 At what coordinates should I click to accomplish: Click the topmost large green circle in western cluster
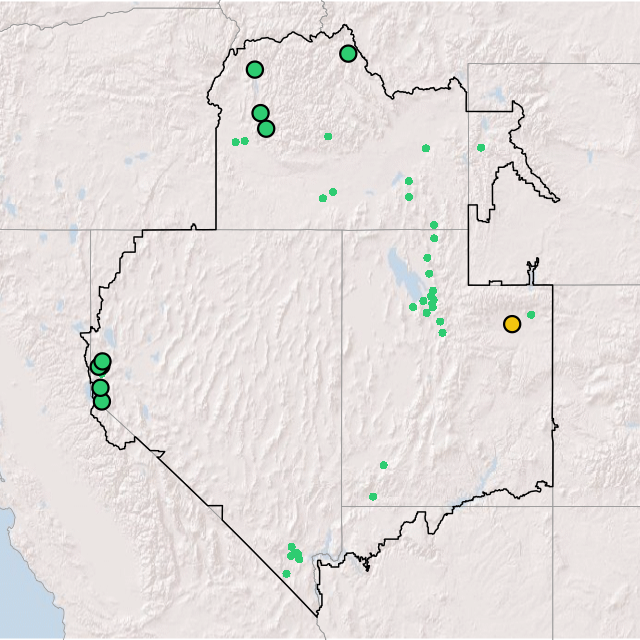tap(103, 361)
